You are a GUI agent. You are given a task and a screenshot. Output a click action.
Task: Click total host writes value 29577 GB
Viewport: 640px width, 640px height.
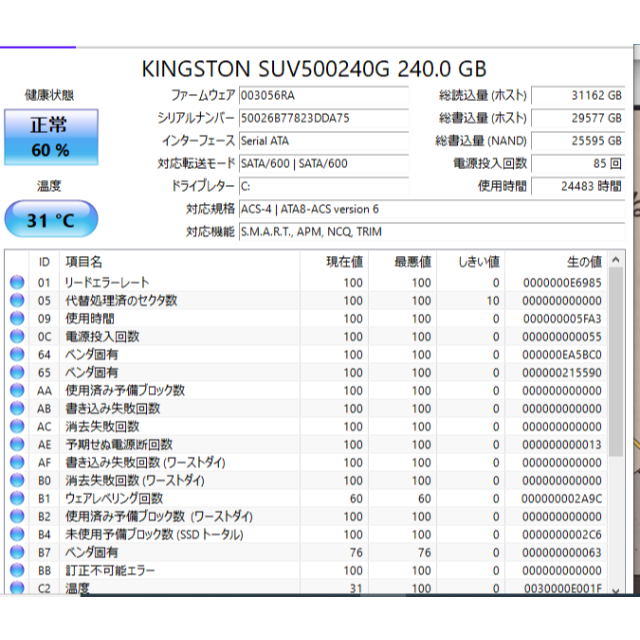coord(578,118)
